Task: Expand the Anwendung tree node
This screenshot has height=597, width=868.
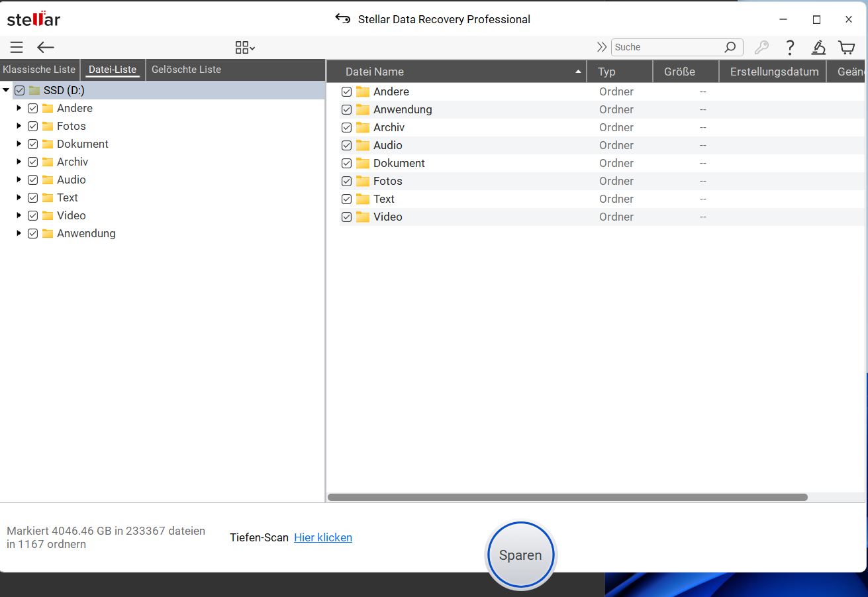Action: (x=19, y=233)
